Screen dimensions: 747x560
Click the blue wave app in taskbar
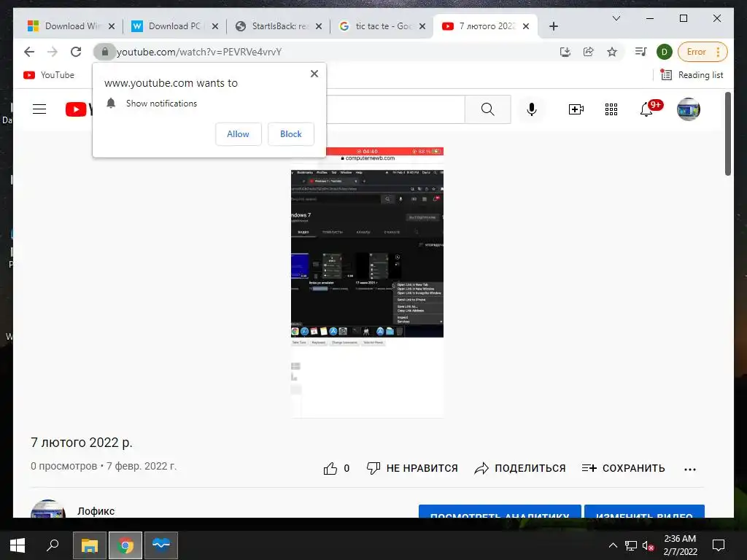(x=161, y=545)
